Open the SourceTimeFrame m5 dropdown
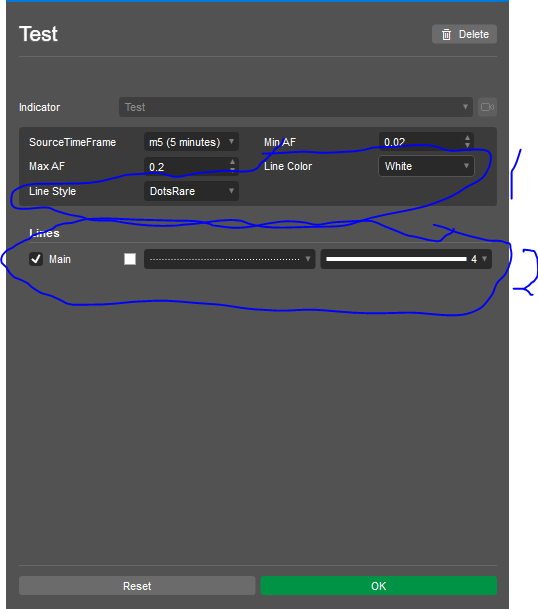Viewport: 538px width, 609px height. (x=191, y=142)
